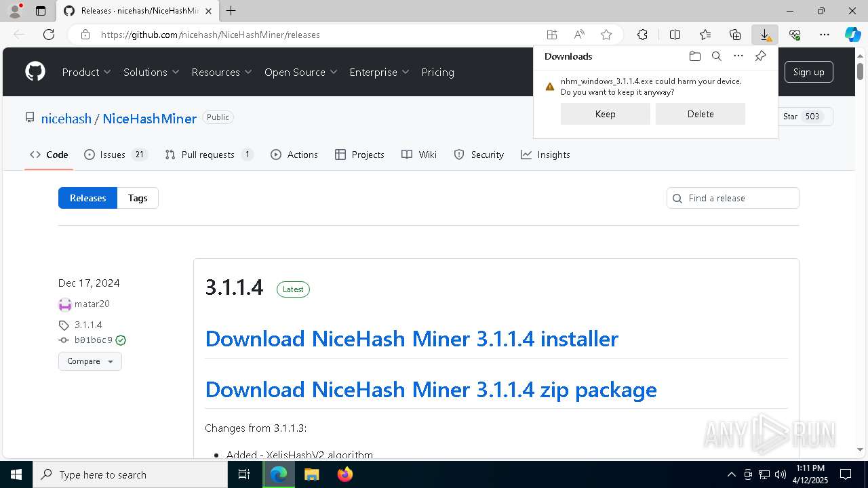Open the Open Source dropdown
The width and height of the screenshot is (868, 488).
(300, 72)
